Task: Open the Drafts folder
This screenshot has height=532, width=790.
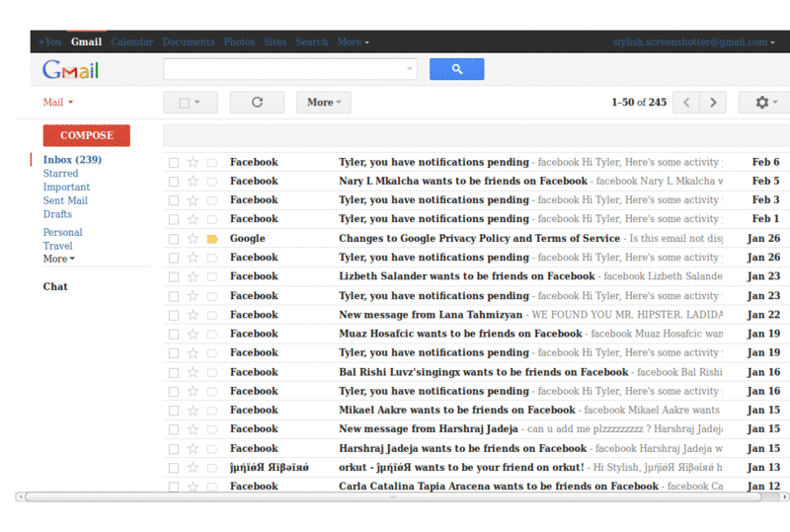Action: [57, 214]
